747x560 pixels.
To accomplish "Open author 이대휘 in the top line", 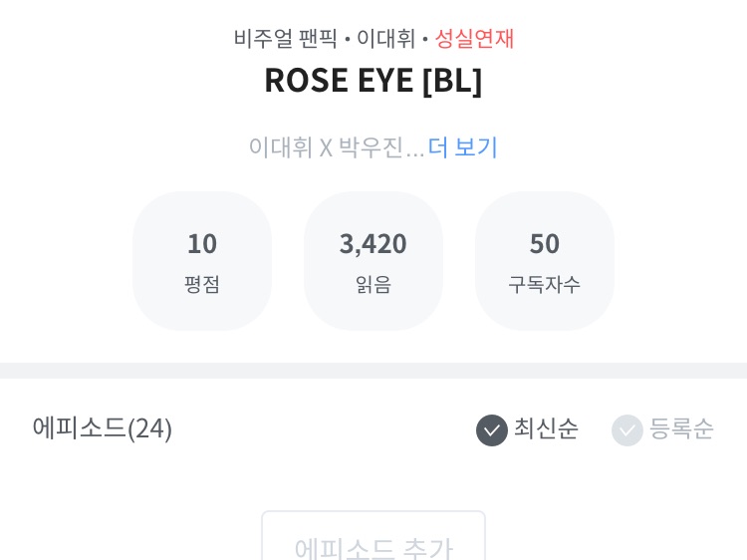I will click(x=385, y=39).
